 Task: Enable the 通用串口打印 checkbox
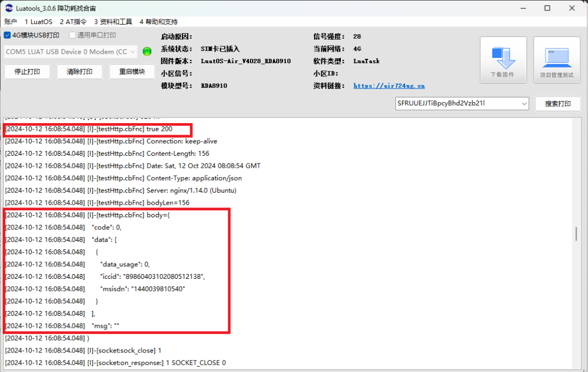click(72, 35)
